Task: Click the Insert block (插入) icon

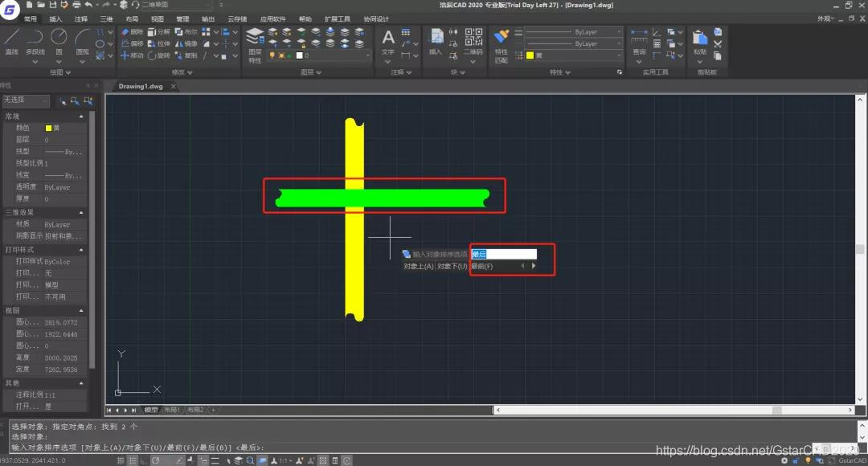Action: 436,42
